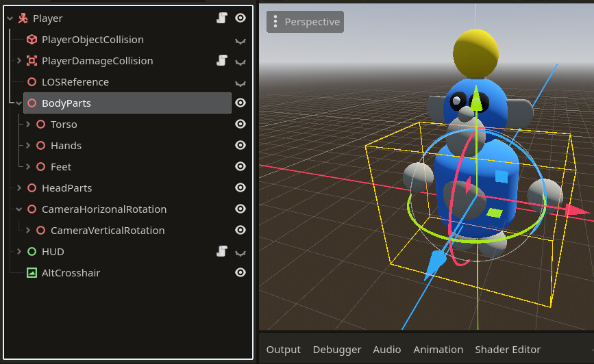Viewport: 594px width, 364px height.
Task: Open the Animation panel
Action: point(438,350)
